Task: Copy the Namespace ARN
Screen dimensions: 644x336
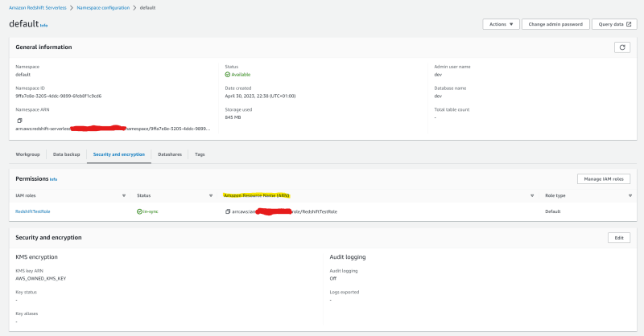Action: (x=19, y=121)
